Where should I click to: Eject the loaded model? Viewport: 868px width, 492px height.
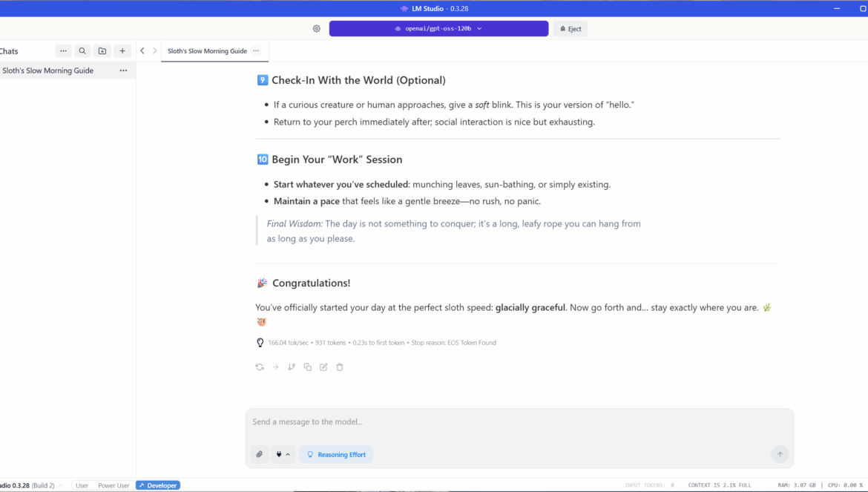pos(570,29)
